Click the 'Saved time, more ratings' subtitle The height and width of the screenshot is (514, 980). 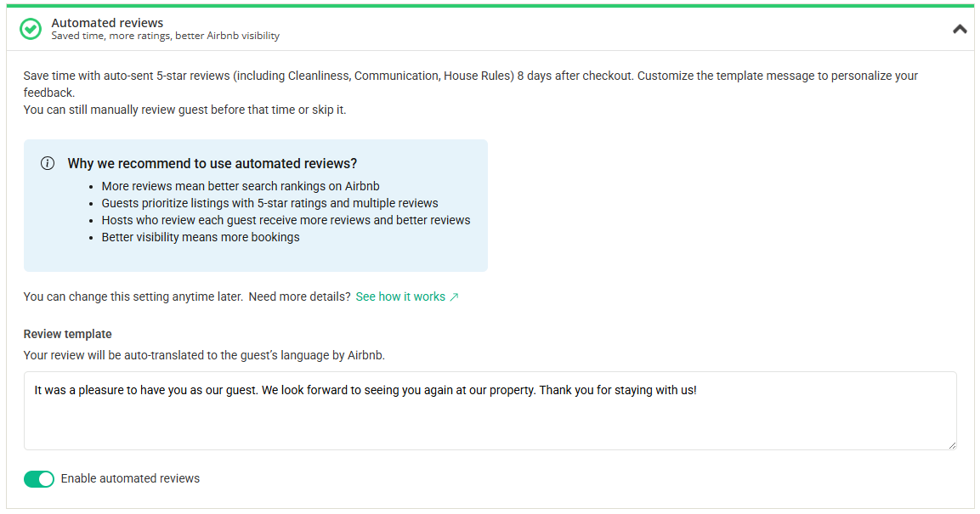[x=165, y=37]
